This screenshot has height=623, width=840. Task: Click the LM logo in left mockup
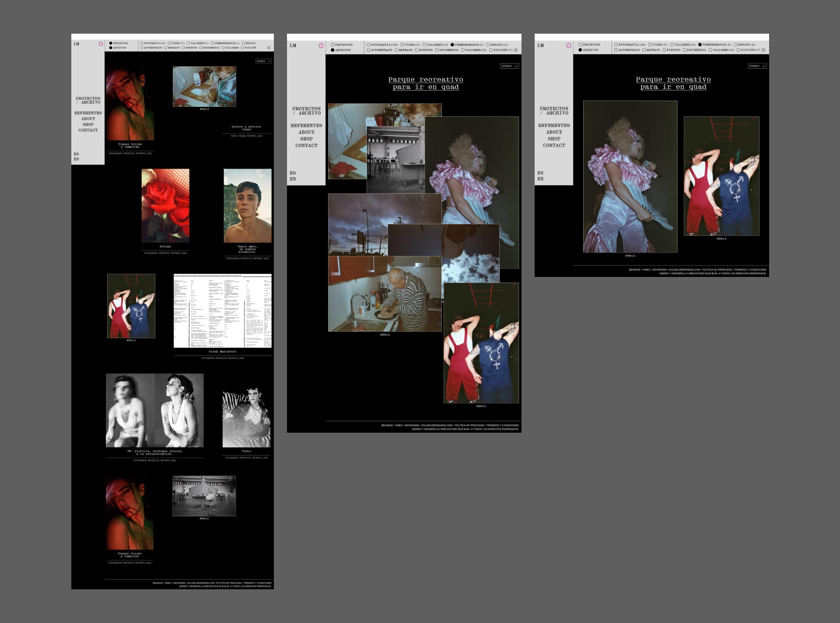pyautogui.click(x=77, y=44)
